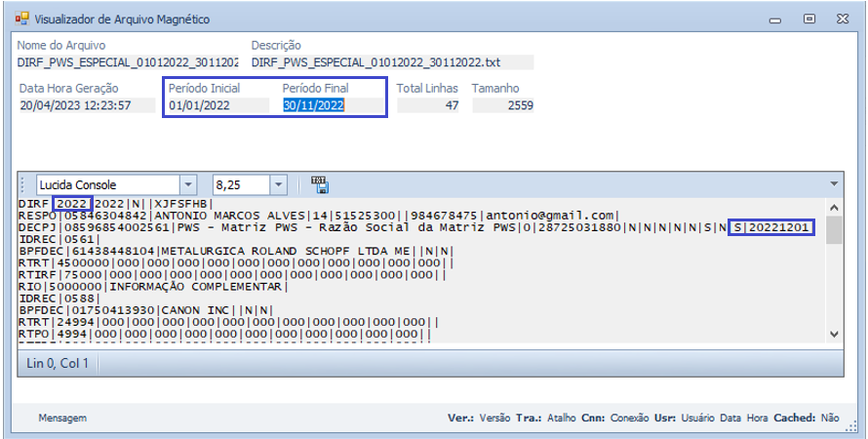868x439 pixels.
Task: Click the RIO|5000000|INFORMAÇÃO COMPLEMENTAR line
Action: coord(153,287)
